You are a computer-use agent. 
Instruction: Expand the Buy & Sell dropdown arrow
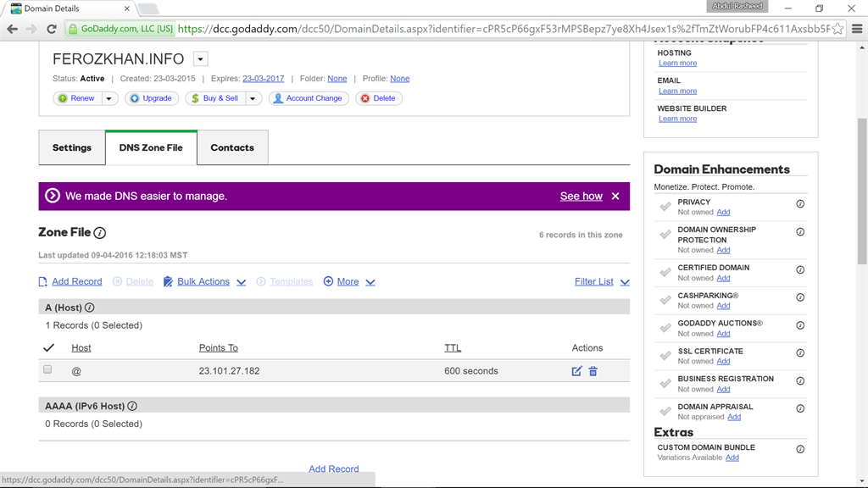(253, 98)
